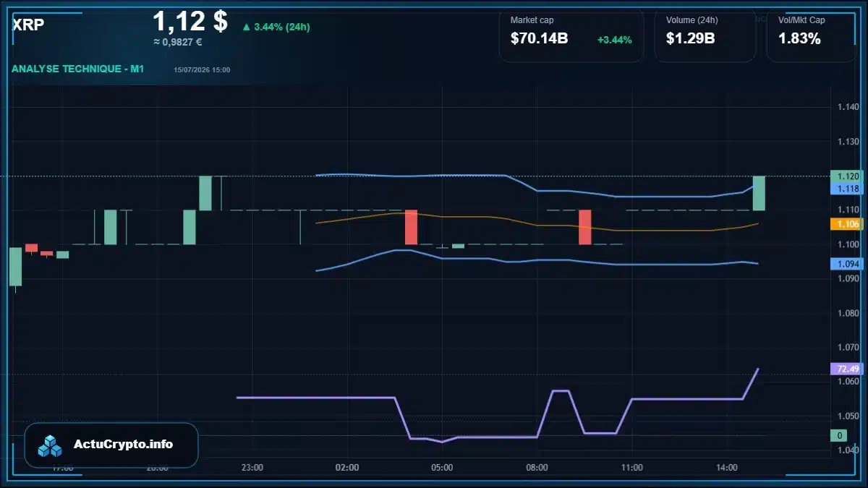Click the 1.83% Vol/Mkt Cap value
Viewport: 868px width, 488px height.
point(799,39)
